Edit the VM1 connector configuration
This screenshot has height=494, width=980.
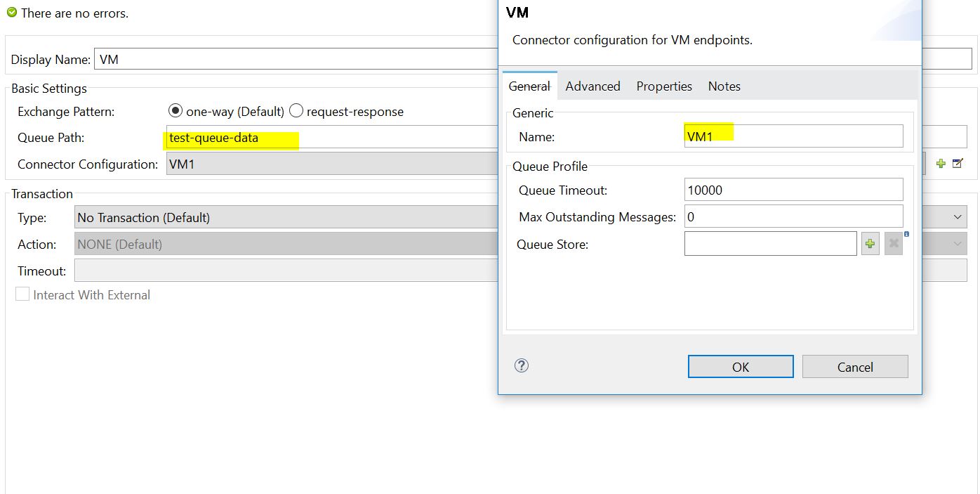tap(958, 164)
